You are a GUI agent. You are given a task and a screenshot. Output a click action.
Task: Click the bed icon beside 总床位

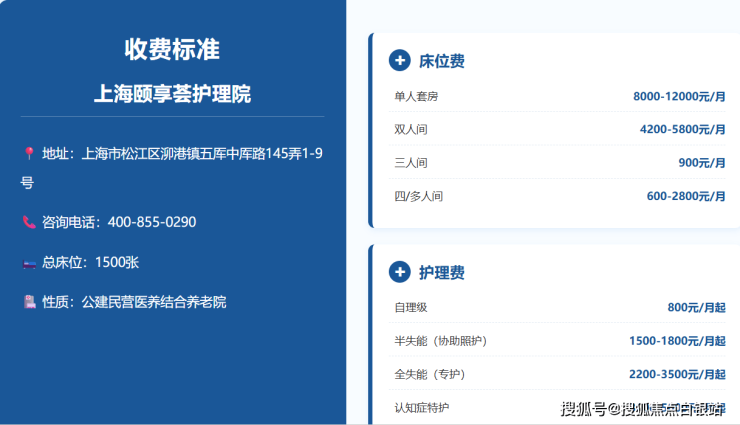[x=29, y=263]
